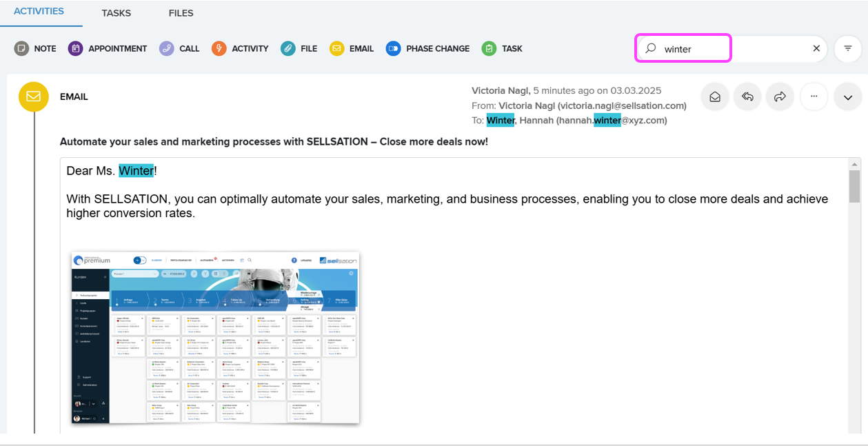
Task: Click the "EMAIL" entry heading label
Action: point(74,97)
